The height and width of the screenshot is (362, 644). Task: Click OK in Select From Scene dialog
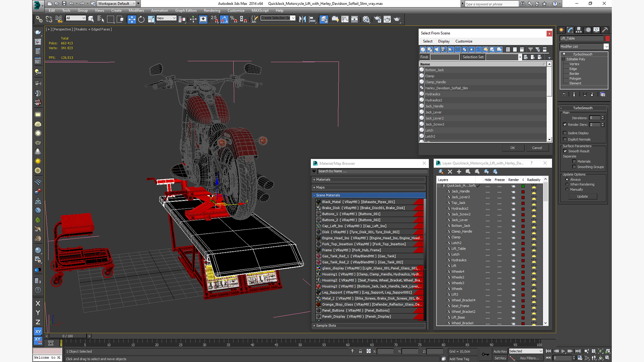(x=513, y=148)
